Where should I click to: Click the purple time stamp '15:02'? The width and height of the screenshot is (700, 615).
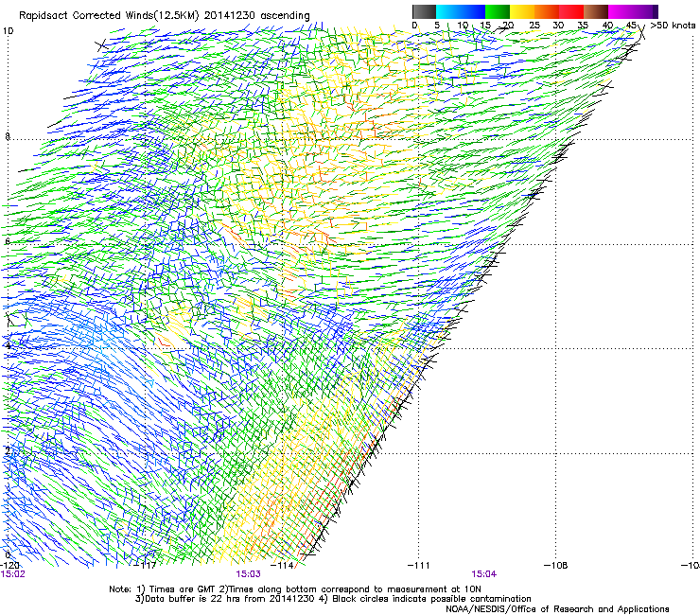[x=13, y=574]
